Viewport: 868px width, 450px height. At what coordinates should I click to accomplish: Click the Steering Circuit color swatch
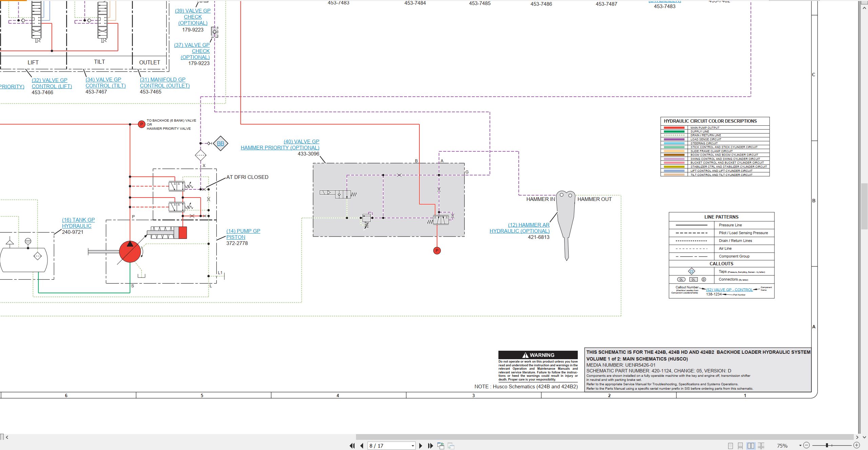pos(674,143)
